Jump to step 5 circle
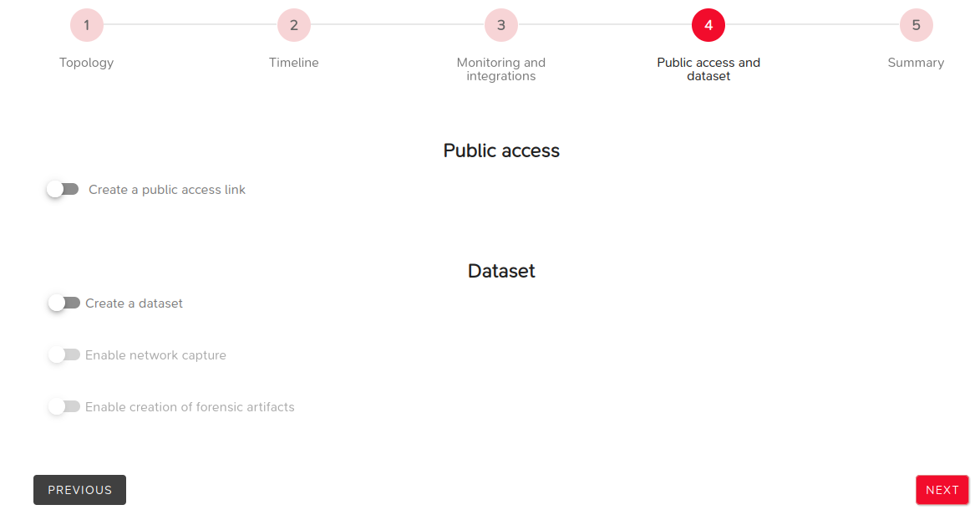Image resolution: width=980 pixels, height=515 pixels. pyautogui.click(x=917, y=25)
